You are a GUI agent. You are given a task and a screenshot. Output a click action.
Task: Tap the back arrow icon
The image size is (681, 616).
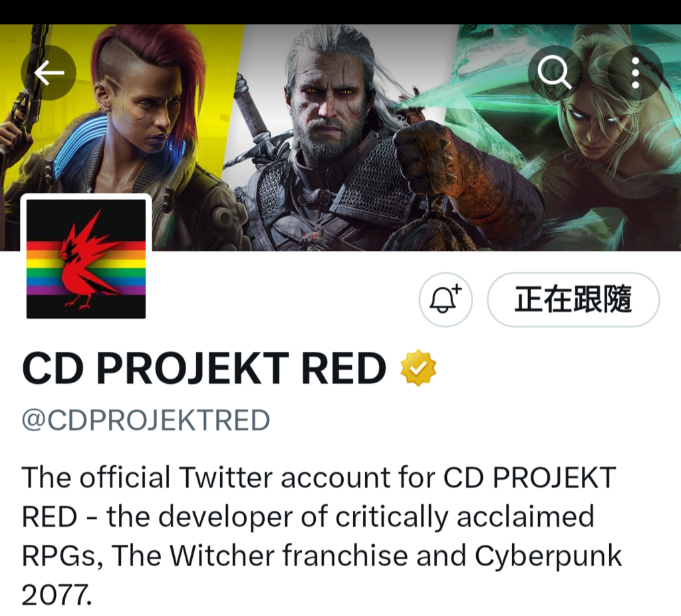point(49,73)
